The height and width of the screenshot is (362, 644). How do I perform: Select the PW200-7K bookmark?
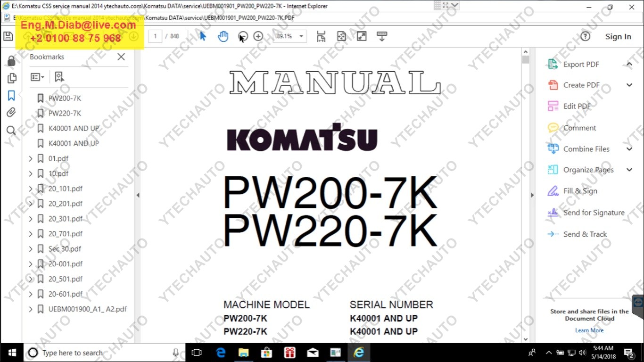click(65, 98)
